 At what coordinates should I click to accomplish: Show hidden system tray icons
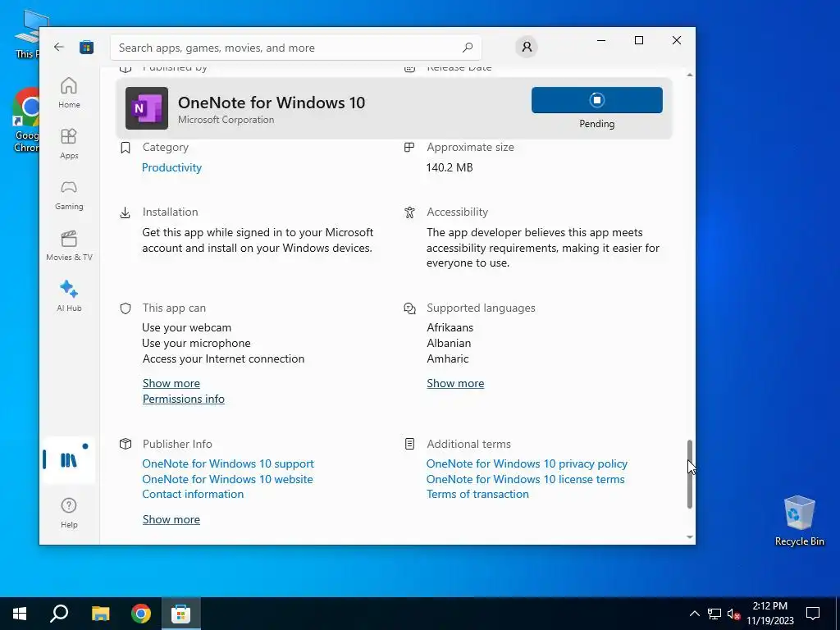[x=694, y=614]
